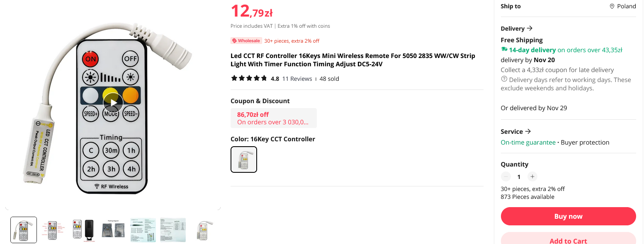The width and height of the screenshot is (644, 244).
Task: Expand the Service details arrow
Action: click(x=528, y=131)
